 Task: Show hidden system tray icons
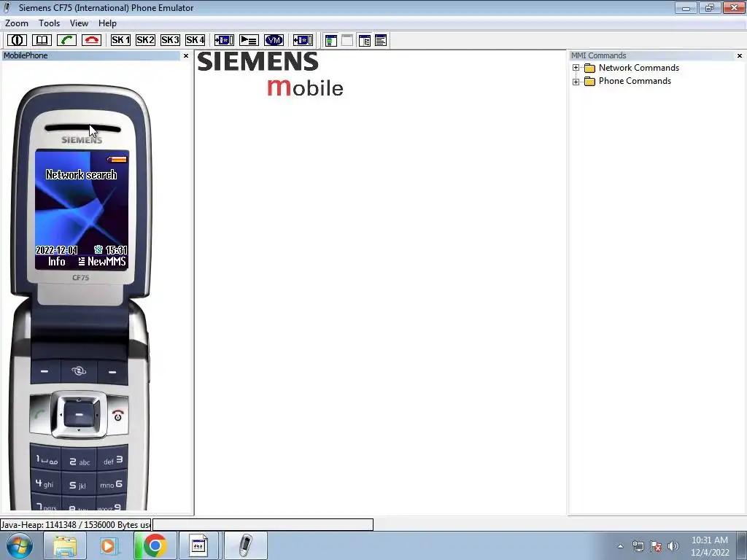tap(620, 546)
